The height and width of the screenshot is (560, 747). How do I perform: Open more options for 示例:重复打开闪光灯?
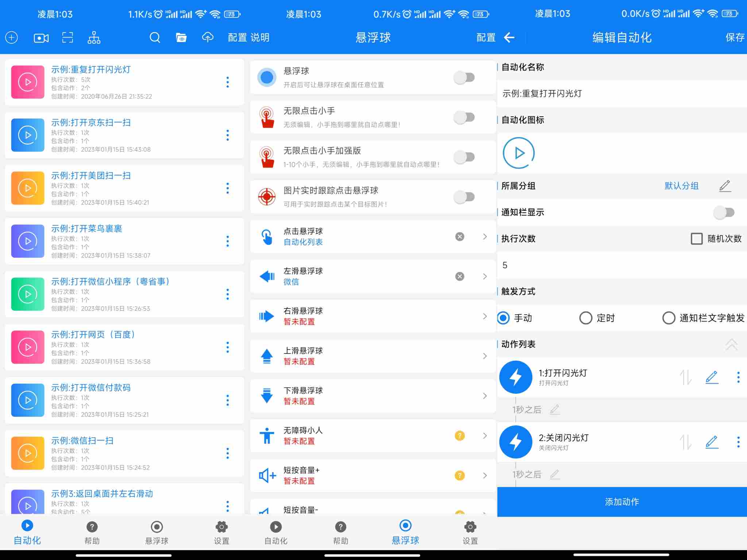coord(228,82)
